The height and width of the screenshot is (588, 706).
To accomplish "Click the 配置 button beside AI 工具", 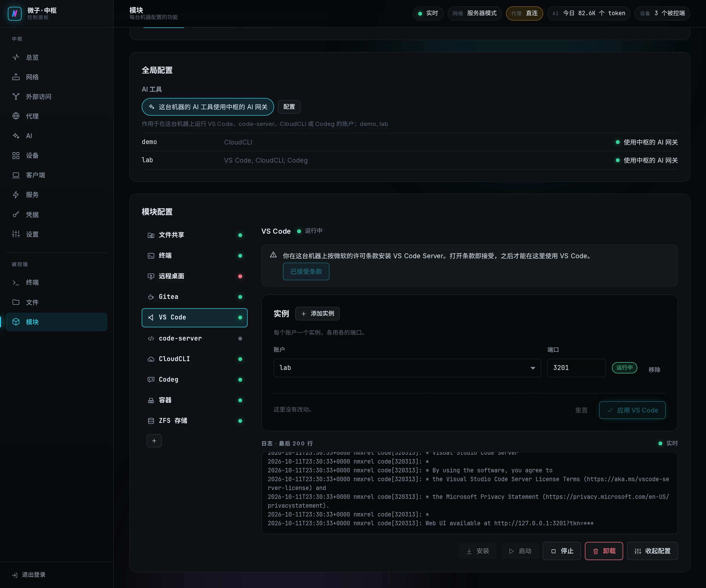I will click(x=289, y=107).
